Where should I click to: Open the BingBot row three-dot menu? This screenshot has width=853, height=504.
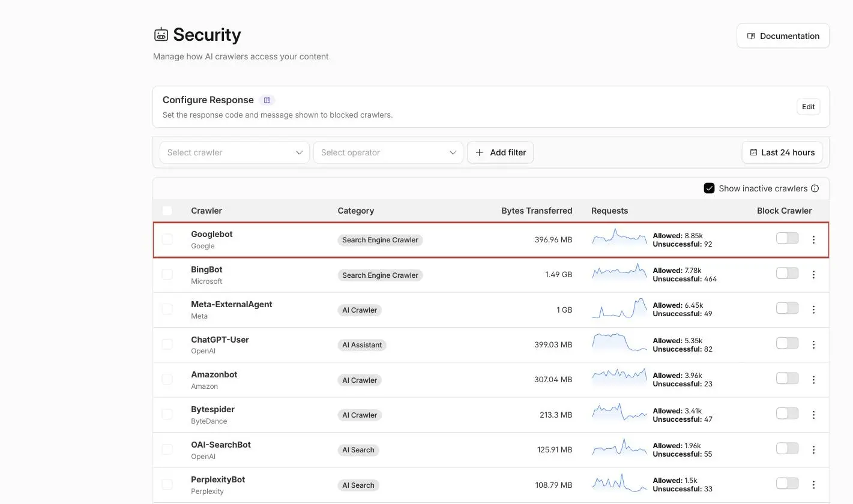tap(813, 275)
